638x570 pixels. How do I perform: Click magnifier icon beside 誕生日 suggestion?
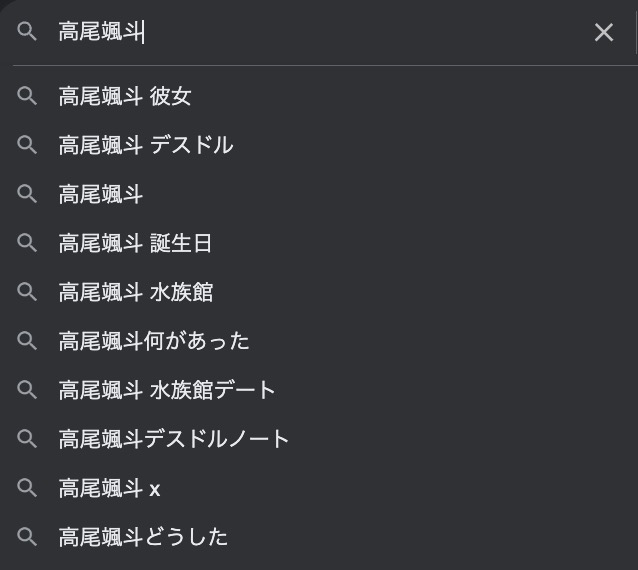tap(27, 243)
